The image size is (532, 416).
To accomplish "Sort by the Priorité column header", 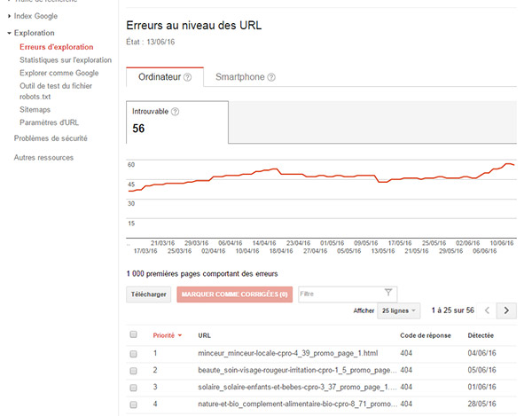I will pyautogui.click(x=163, y=335).
